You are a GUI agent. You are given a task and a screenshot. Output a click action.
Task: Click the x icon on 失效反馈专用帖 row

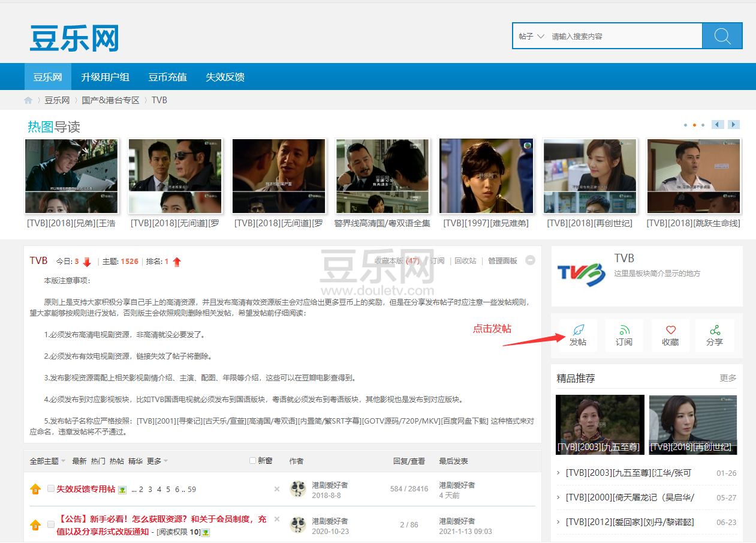coord(277,489)
